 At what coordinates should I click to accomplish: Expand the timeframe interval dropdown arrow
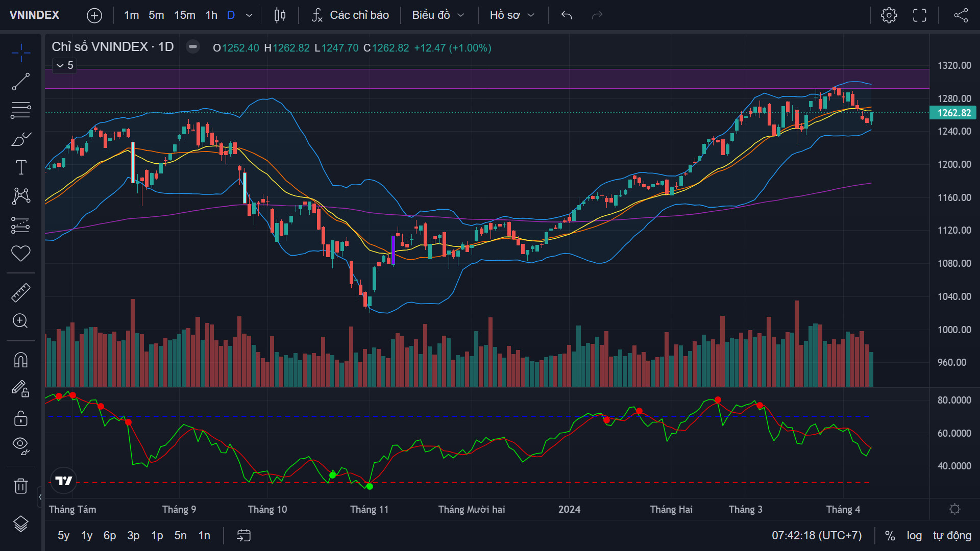(249, 15)
